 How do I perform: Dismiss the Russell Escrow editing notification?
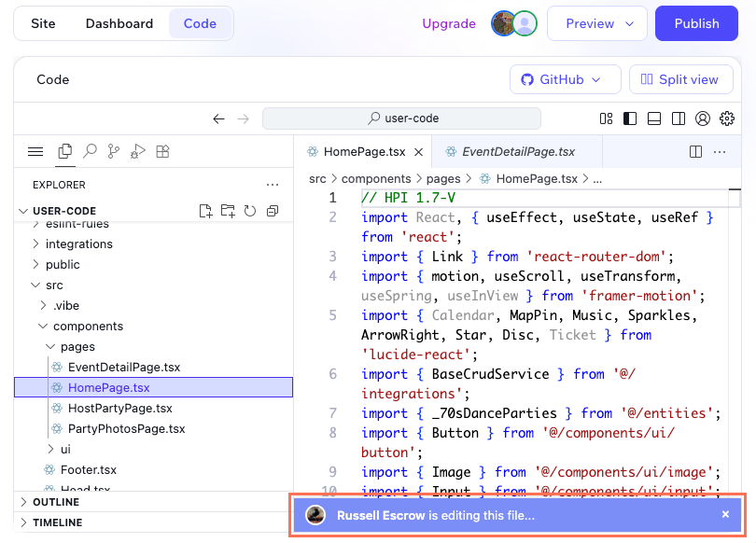coord(726,514)
